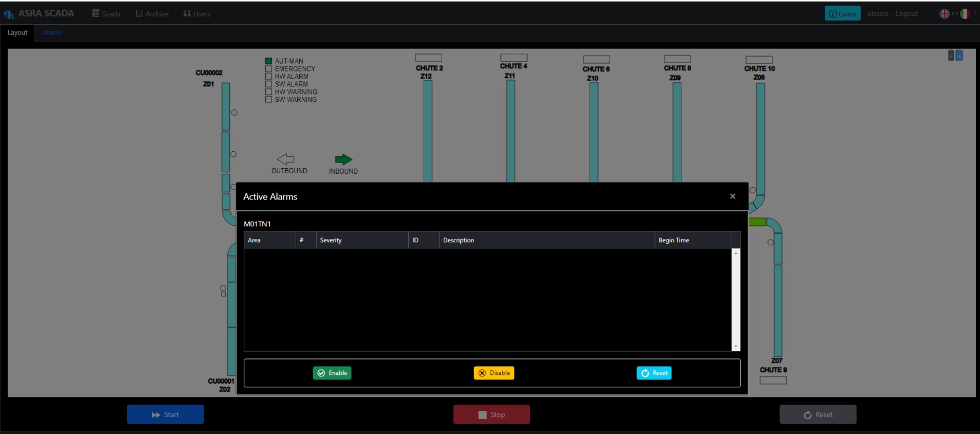Open the Archive menu
Screen dimensions: 980x434
point(152,13)
